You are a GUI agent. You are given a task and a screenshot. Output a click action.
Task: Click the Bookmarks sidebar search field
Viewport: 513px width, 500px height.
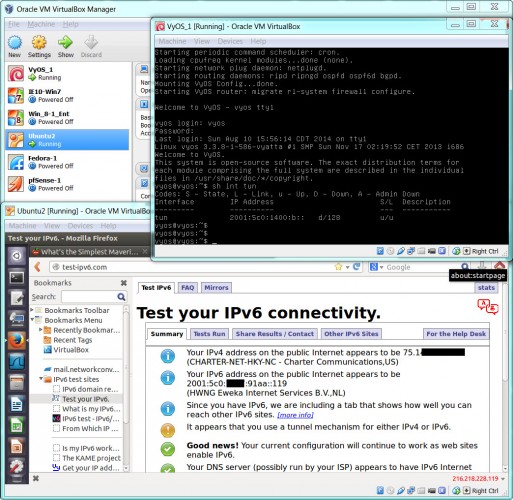click(x=89, y=297)
